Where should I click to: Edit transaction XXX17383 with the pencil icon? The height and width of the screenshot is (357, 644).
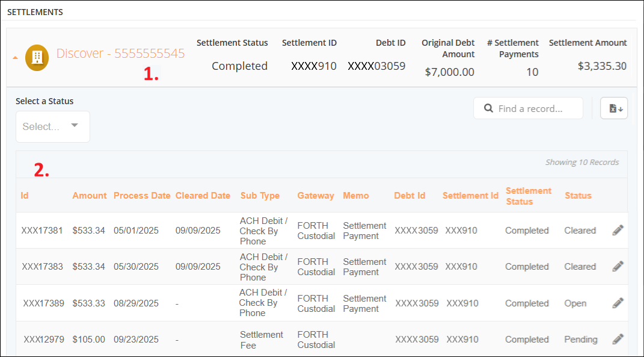click(x=618, y=267)
